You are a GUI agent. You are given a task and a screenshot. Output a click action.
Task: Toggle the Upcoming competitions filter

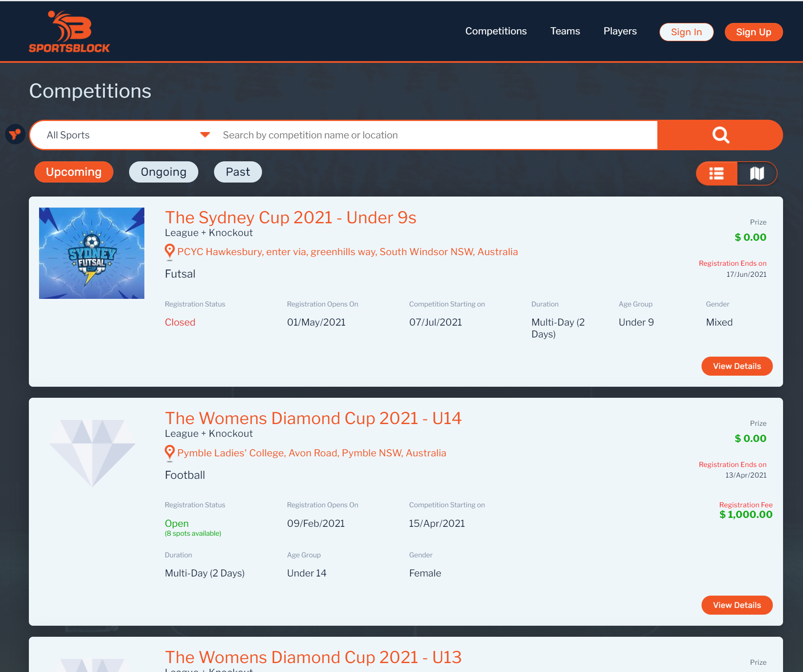tap(73, 172)
